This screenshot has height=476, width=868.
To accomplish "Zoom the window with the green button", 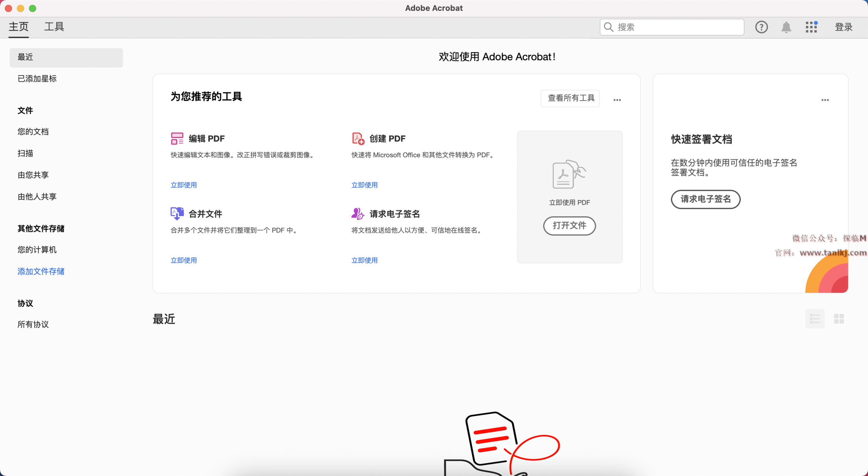I will pyautogui.click(x=33, y=8).
